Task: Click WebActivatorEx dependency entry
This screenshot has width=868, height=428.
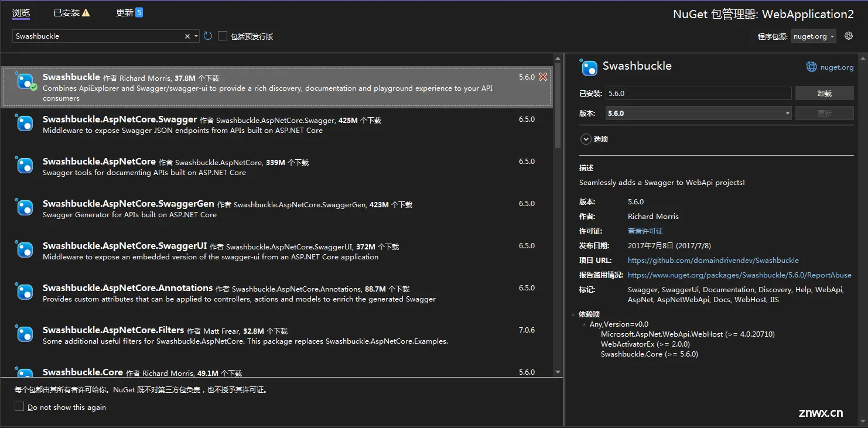Action: (x=645, y=344)
